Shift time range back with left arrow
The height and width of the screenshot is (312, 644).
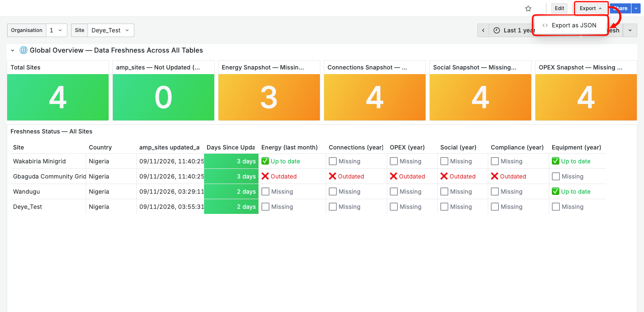(483, 30)
